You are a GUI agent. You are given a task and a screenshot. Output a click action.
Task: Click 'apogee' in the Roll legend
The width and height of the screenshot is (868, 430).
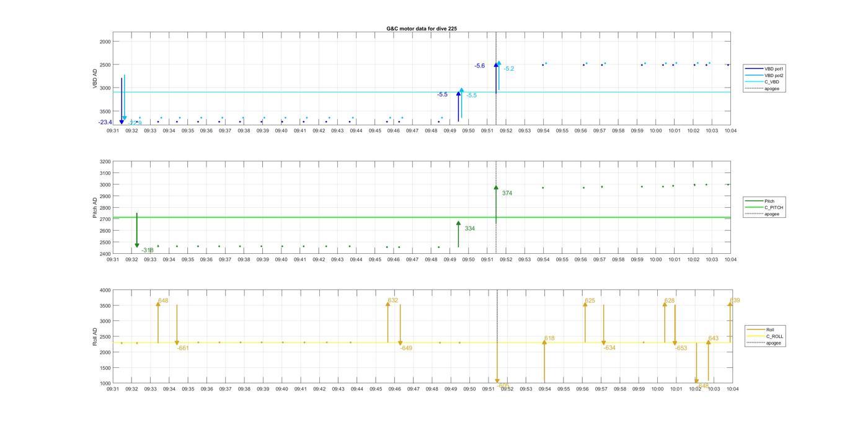coord(764,343)
